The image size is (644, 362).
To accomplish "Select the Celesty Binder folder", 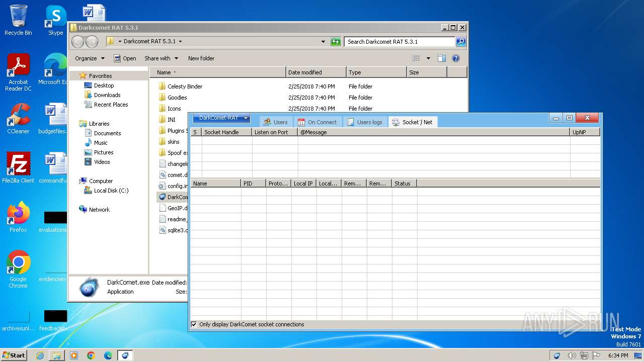I will click(185, 86).
